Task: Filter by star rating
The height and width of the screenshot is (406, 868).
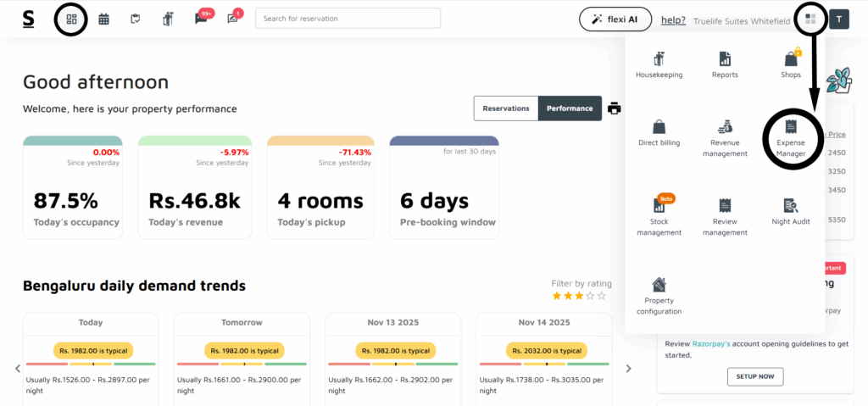Action: point(579,296)
